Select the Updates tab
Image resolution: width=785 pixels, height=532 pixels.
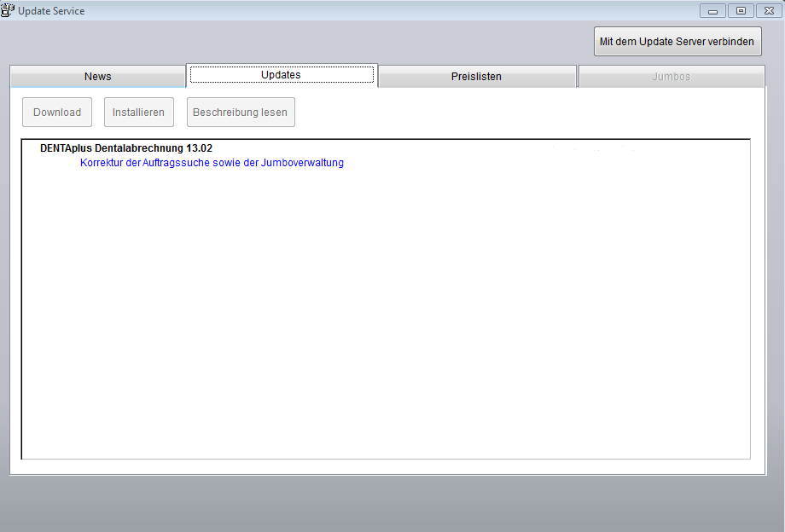point(282,75)
